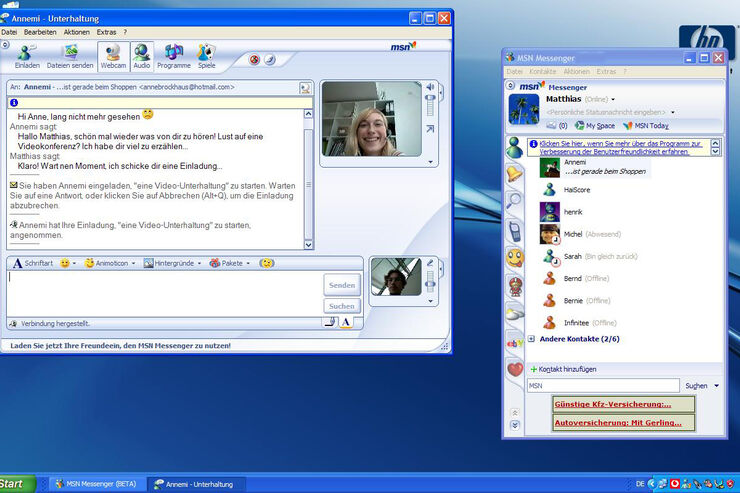Toggle the speaker mute icon beside Annemi's video
The width and height of the screenshot is (740, 493).
(430, 87)
